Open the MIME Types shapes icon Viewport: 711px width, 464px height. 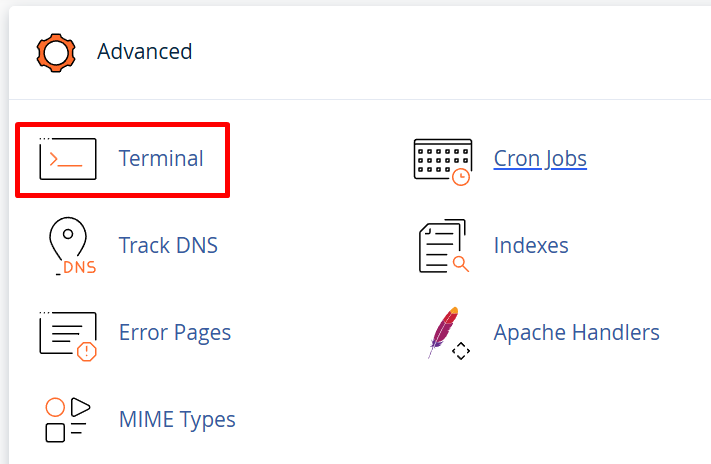pyautogui.click(x=68, y=420)
